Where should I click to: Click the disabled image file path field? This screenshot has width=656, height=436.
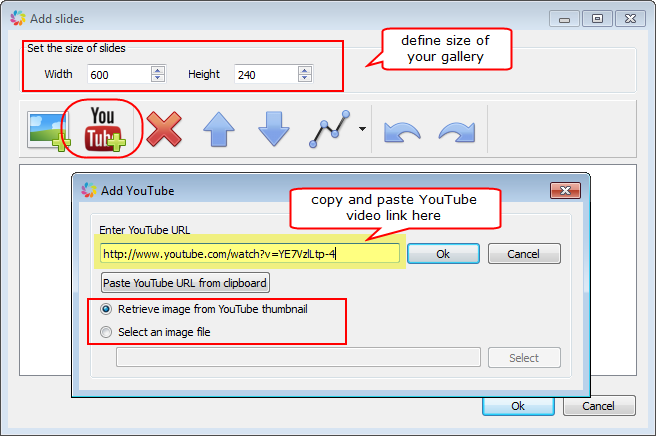tap(298, 357)
